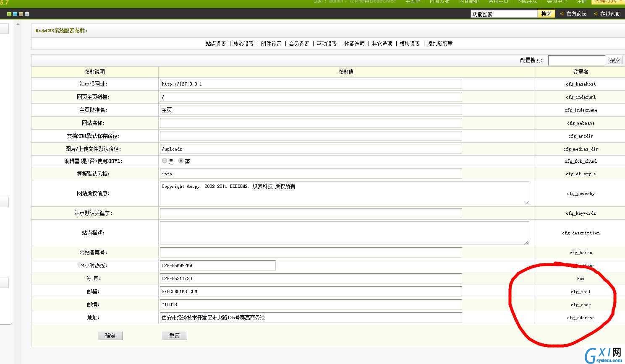The image size is (625, 364).
Task: Click into the 网页主页链接 field
Action: pos(311,97)
